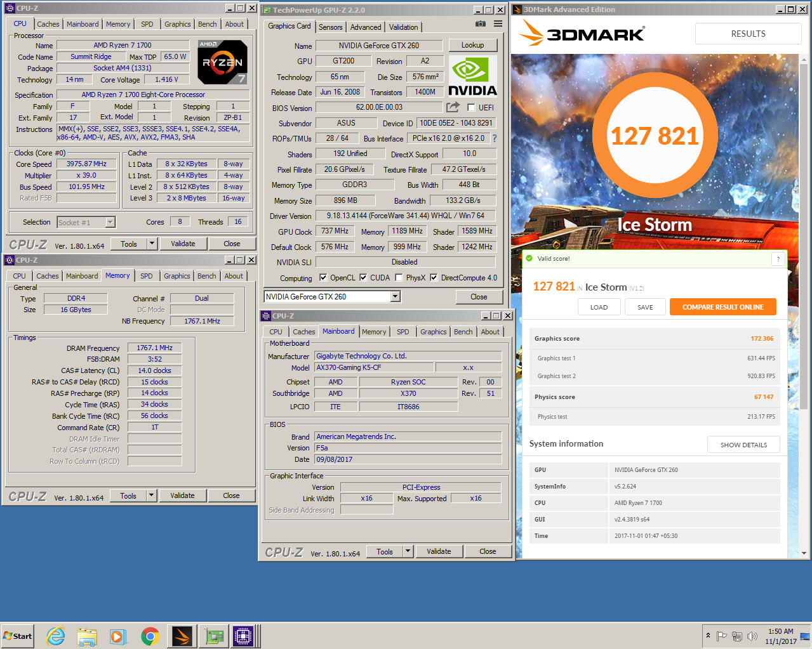
Task: Open Windows Media Player from taskbar
Action: coord(118,636)
